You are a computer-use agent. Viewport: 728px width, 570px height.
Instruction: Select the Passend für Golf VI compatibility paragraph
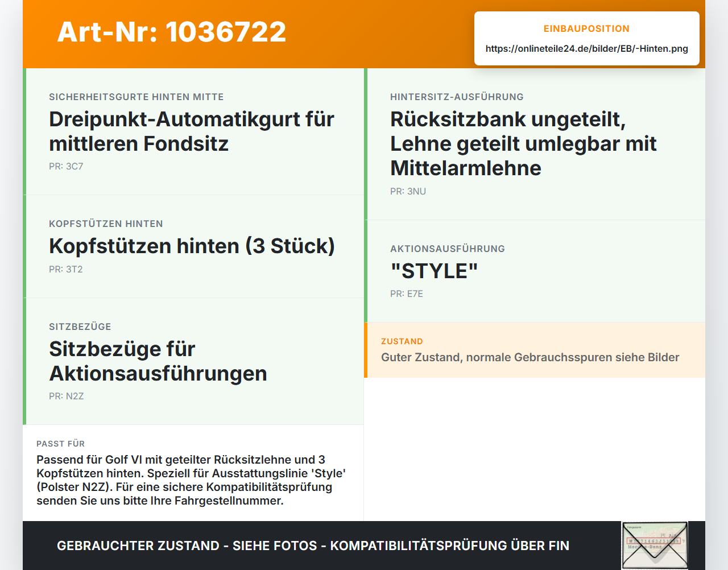(x=191, y=480)
